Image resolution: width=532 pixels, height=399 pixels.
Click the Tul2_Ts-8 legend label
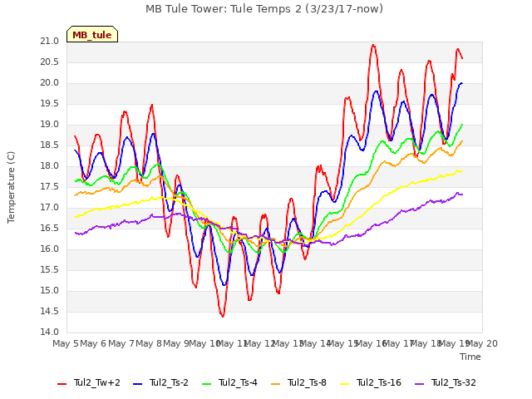click(307, 382)
